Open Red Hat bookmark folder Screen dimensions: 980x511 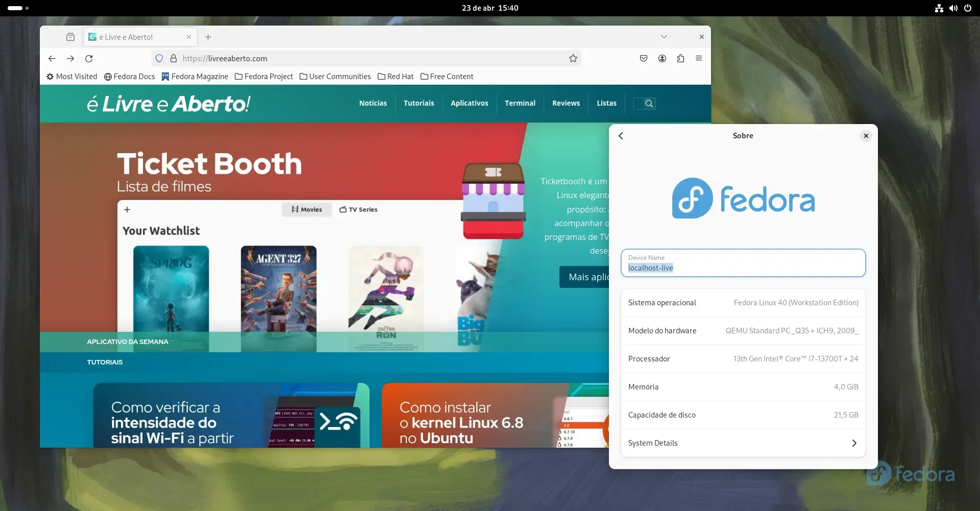396,77
